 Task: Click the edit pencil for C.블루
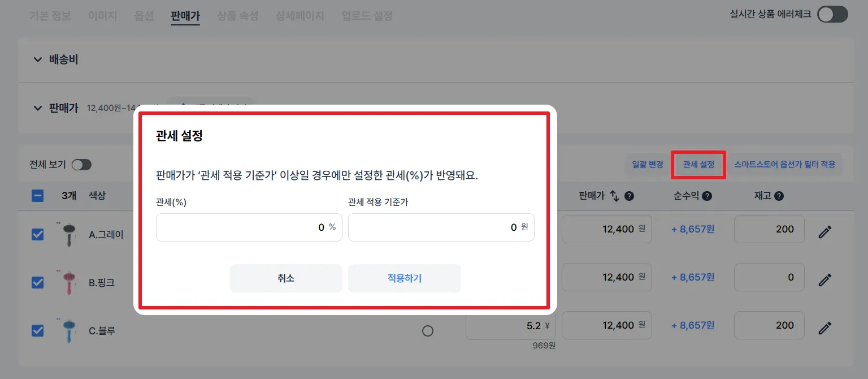coord(825,328)
